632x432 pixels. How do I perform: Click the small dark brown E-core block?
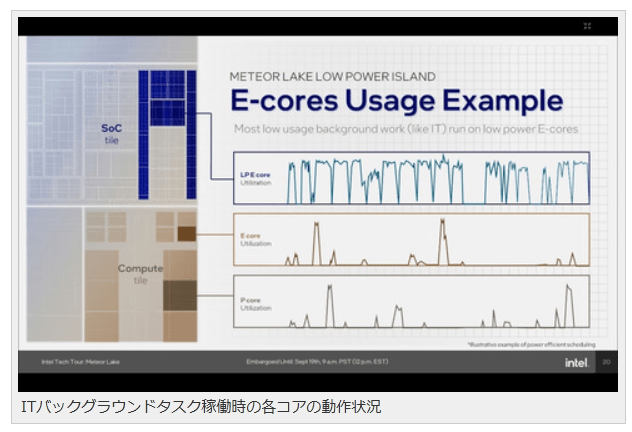pyautogui.click(x=186, y=233)
